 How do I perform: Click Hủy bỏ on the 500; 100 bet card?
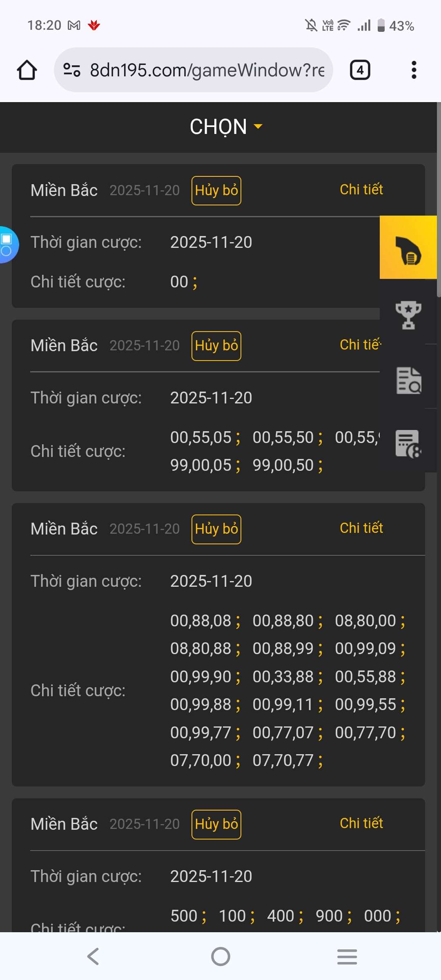[x=216, y=824]
